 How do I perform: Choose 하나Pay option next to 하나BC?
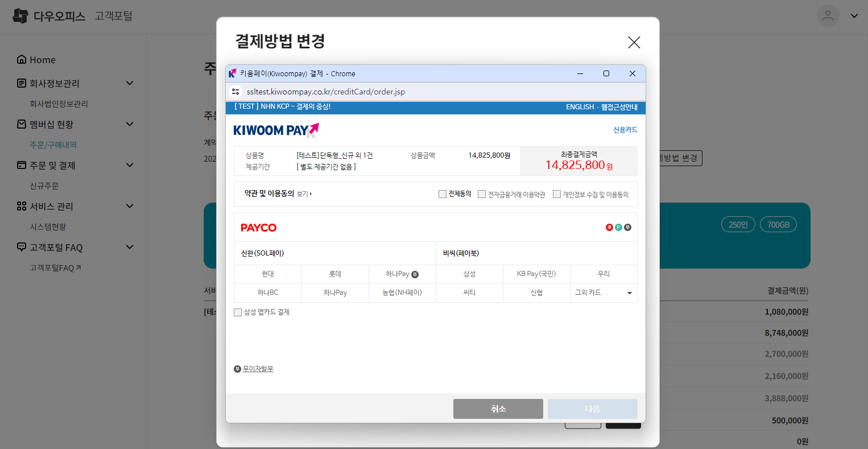click(x=335, y=293)
